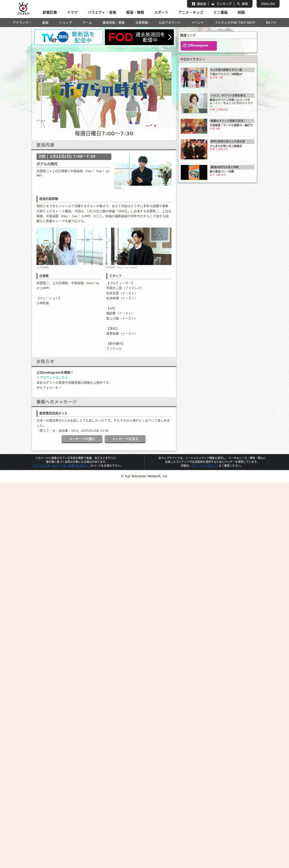The width and height of the screenshot is (289, 868).
Task: Switch language with the ENGLISH button
Action: (268, 4)
